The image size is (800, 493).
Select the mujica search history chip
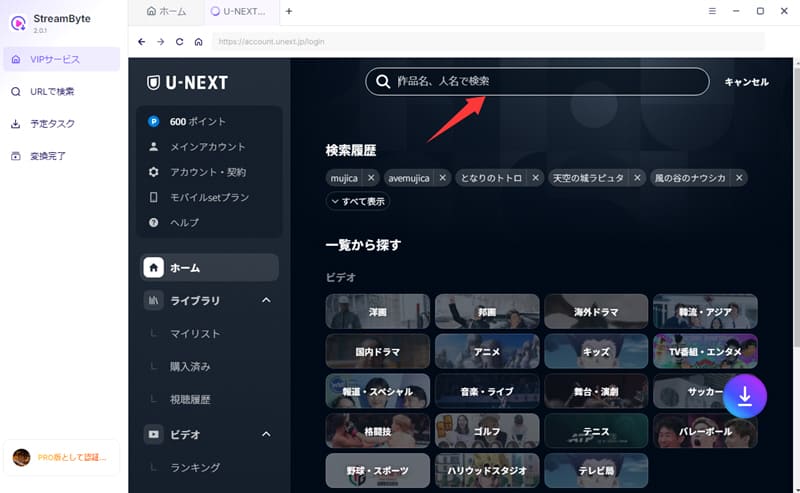click(x=344, y=178)
